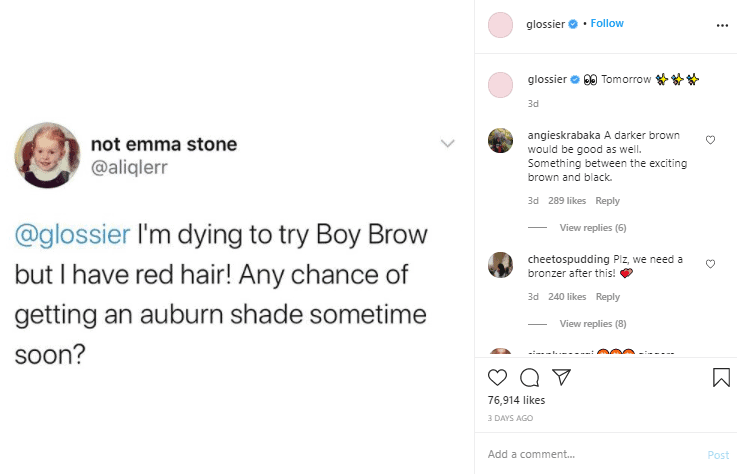Open glossier's profile picture in header
The image size is (737, 474).
(x=500, y=25)
